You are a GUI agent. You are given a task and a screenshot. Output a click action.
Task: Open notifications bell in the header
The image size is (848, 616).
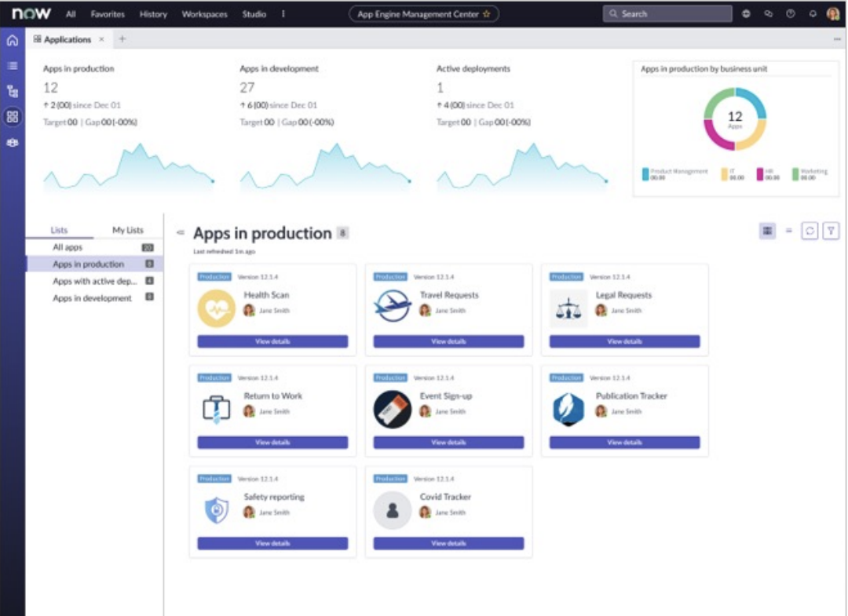point(812,14)
